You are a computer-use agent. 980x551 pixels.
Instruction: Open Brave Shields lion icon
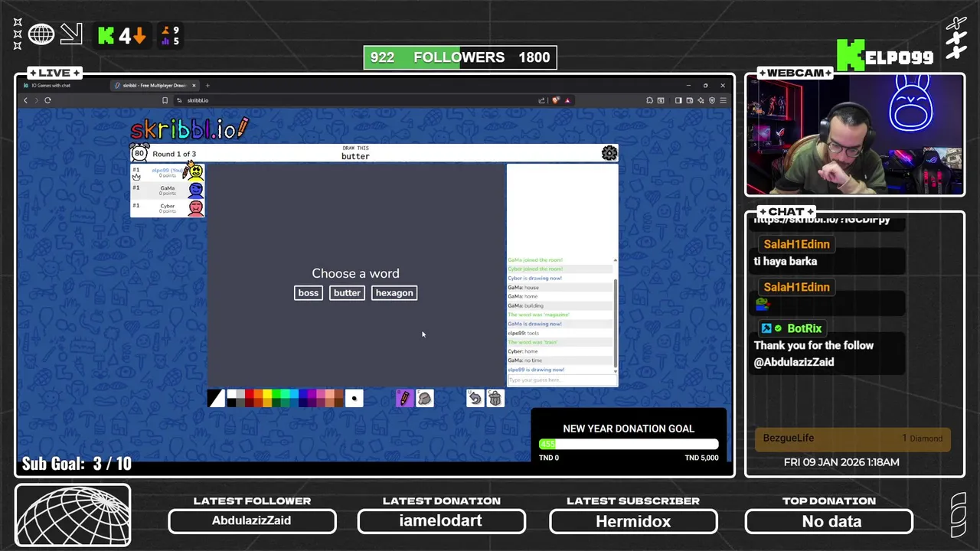(x=556, y=100)
